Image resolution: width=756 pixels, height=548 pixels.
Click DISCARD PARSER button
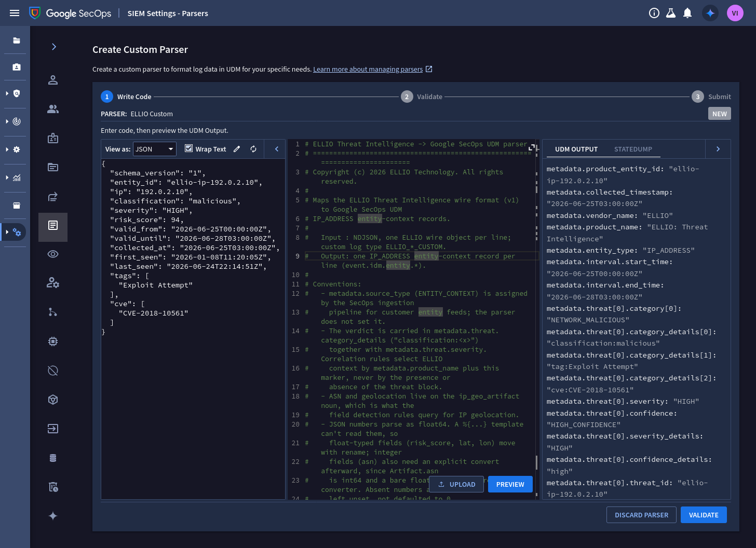coord(641,515)
